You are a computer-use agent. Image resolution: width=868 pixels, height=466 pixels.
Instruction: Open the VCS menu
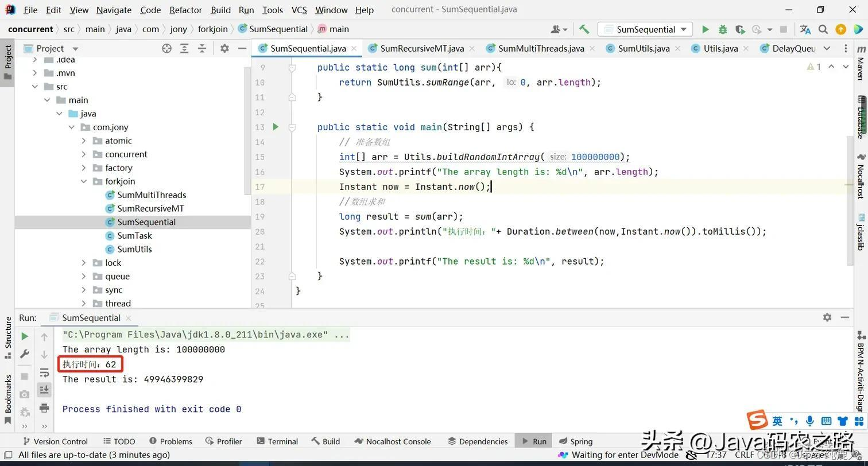299,10
